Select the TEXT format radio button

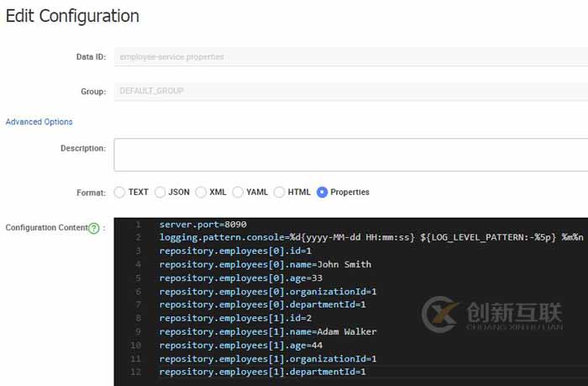(x=119, y=192)
